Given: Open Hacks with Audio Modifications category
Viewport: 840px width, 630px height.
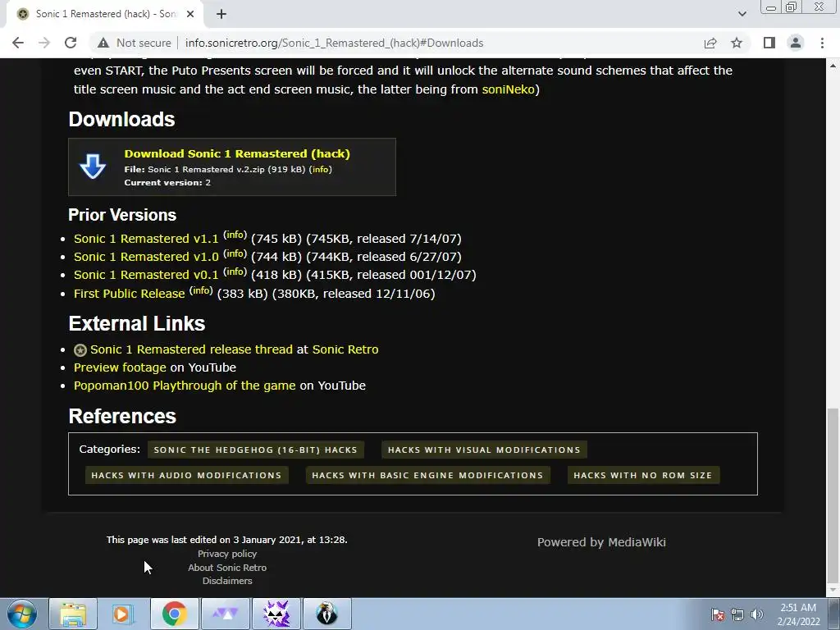Looking at the screenshot, I should [x=186, y=475].
